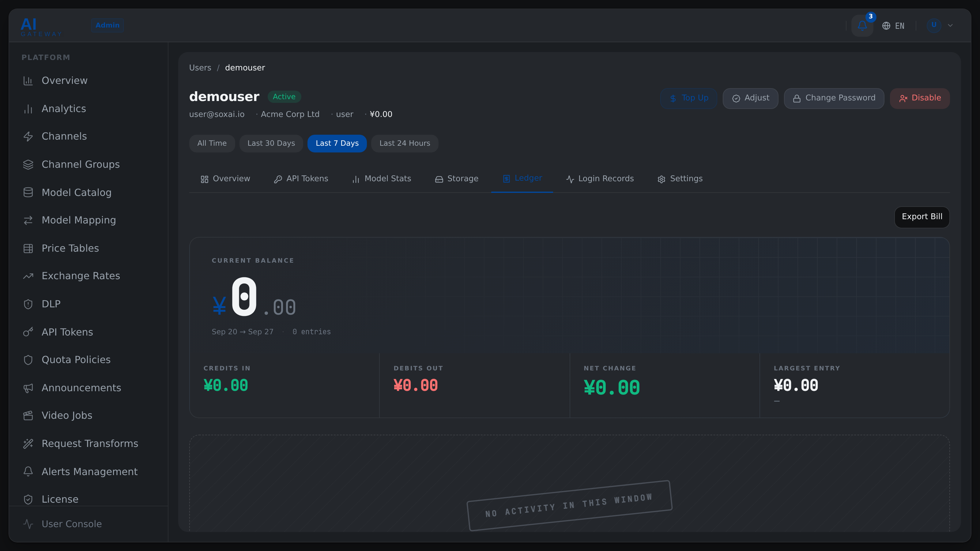Click the User Console pulse icon
The width and height of the screenshot is (980, 551).
click(28, 524)
